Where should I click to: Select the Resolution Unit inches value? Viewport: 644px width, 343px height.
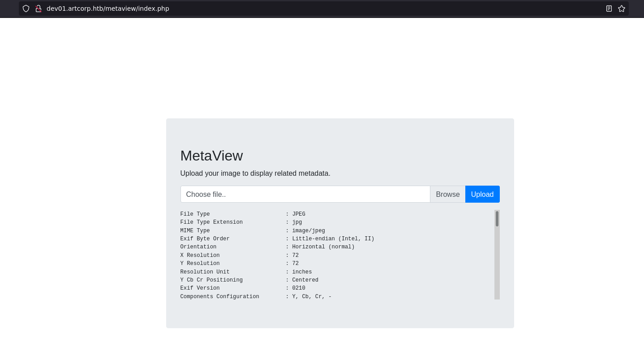[302, 272]
